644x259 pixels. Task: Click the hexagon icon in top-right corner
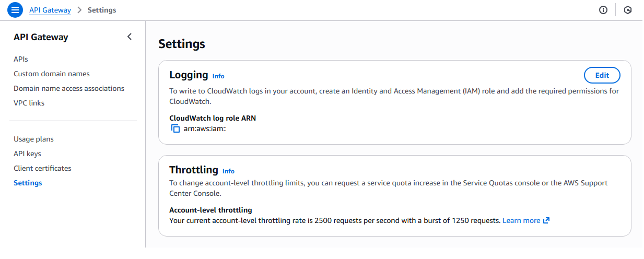628,10
